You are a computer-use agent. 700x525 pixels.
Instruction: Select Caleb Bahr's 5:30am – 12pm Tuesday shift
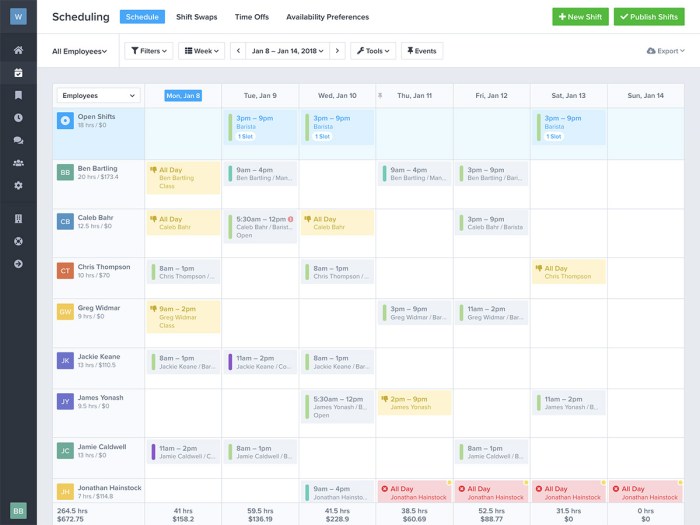point(260,228)
